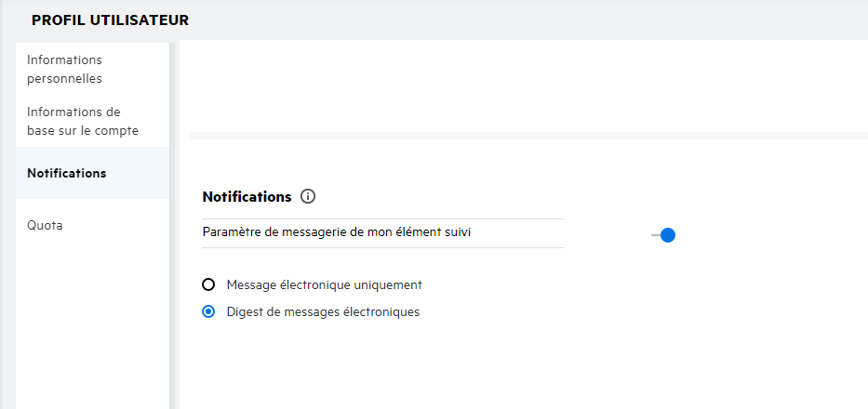
Task: Click the word 'personnelles' in the sidebar
Action: click(x=64, y=79)
